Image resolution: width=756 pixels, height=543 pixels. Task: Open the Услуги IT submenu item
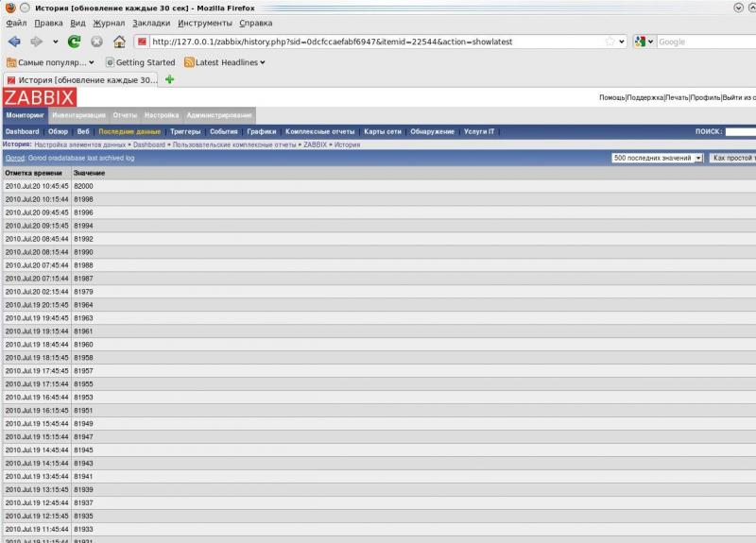click(479, 131)
